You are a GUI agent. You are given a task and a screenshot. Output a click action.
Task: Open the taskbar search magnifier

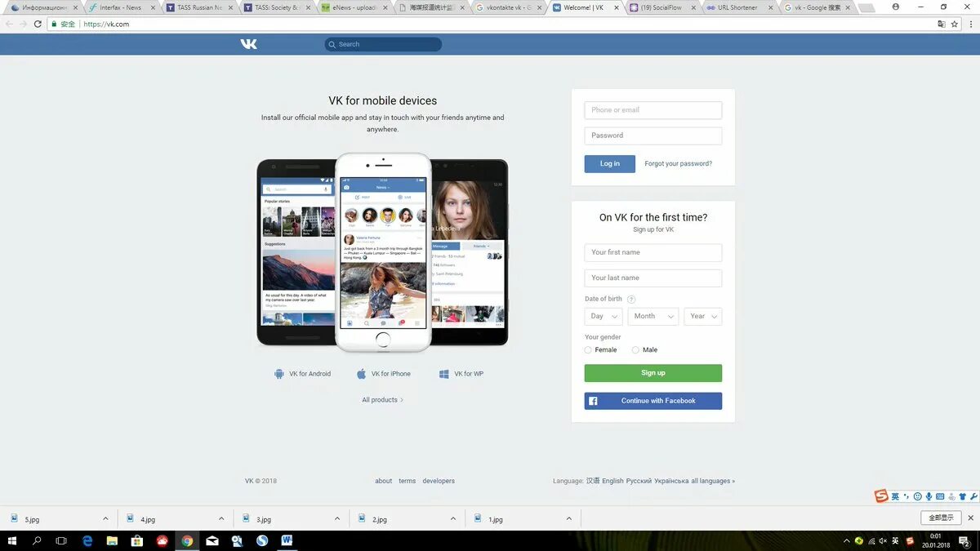(37, 540)
